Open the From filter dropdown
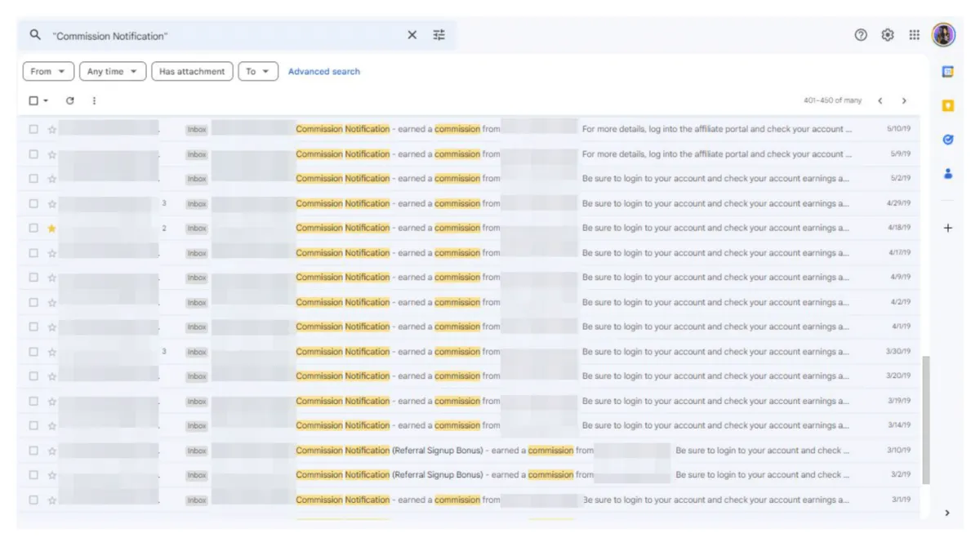Image resolution: width=980 pixels, height=551 pixels. (x=49, y=71)
